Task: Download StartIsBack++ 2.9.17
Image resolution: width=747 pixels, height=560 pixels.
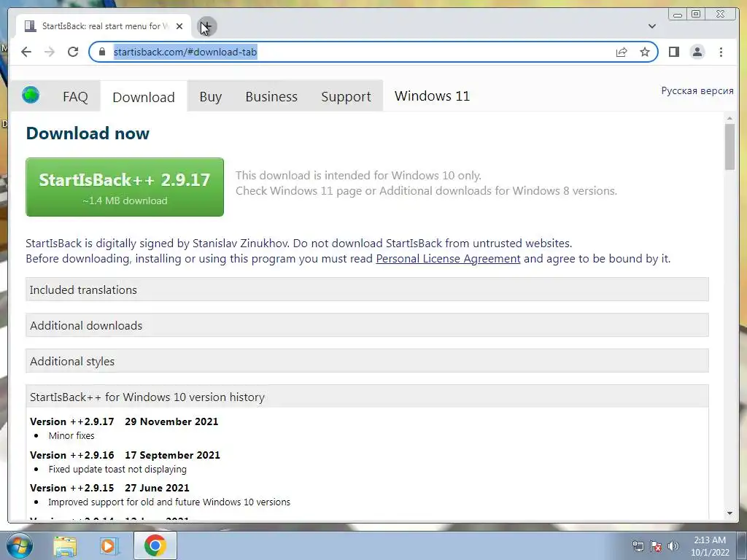Action: coord(124,187)
